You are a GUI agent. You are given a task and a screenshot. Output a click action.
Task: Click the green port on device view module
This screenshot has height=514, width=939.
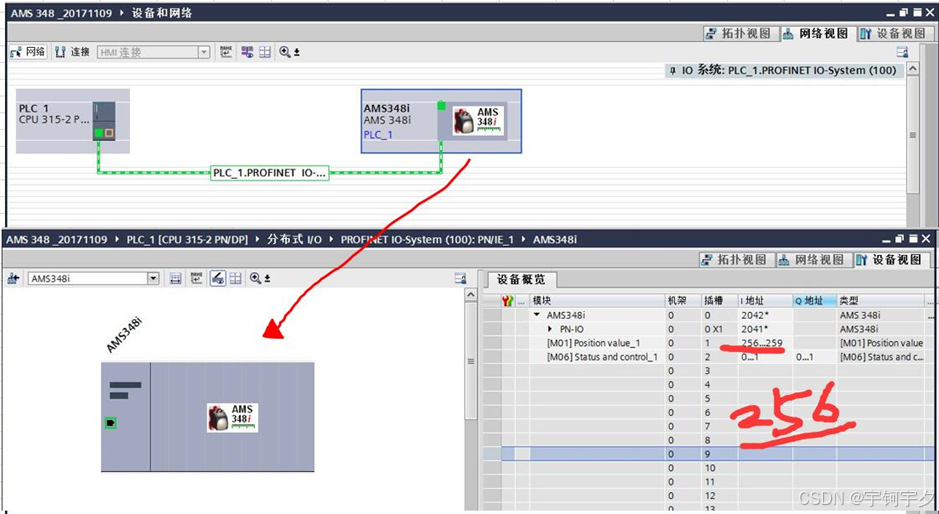pos(110,423)
